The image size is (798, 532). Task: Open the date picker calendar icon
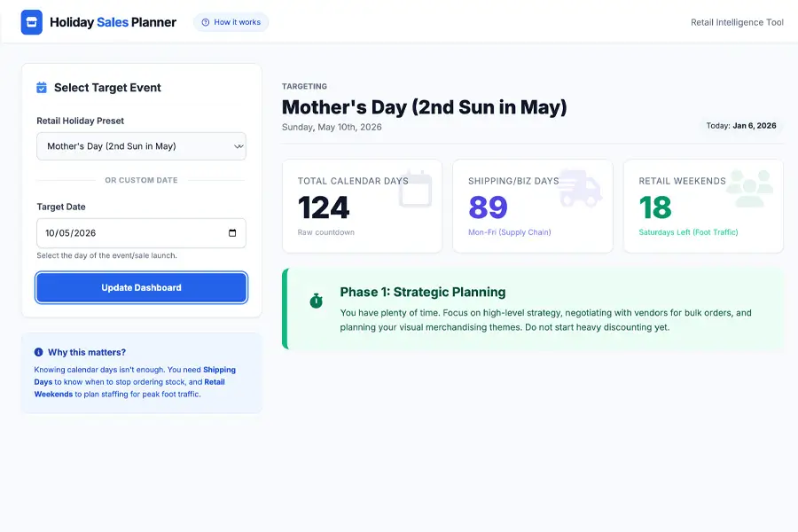click(232, 233)
